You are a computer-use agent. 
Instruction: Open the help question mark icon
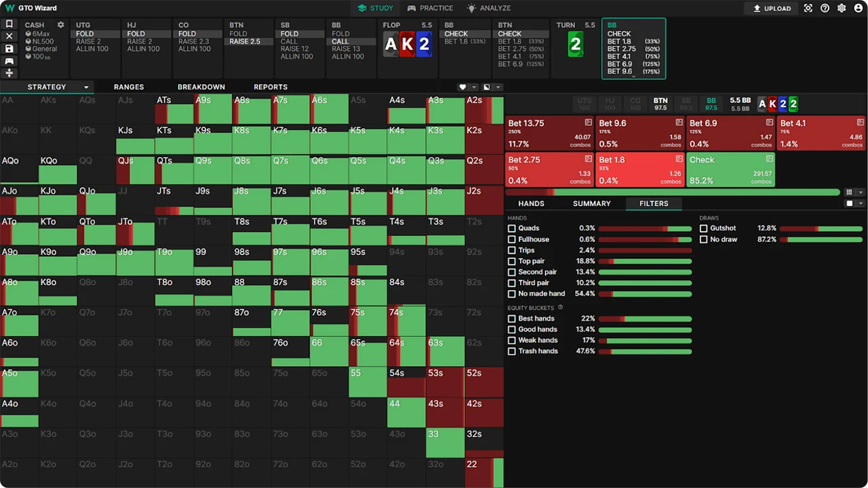pos(825,8)
